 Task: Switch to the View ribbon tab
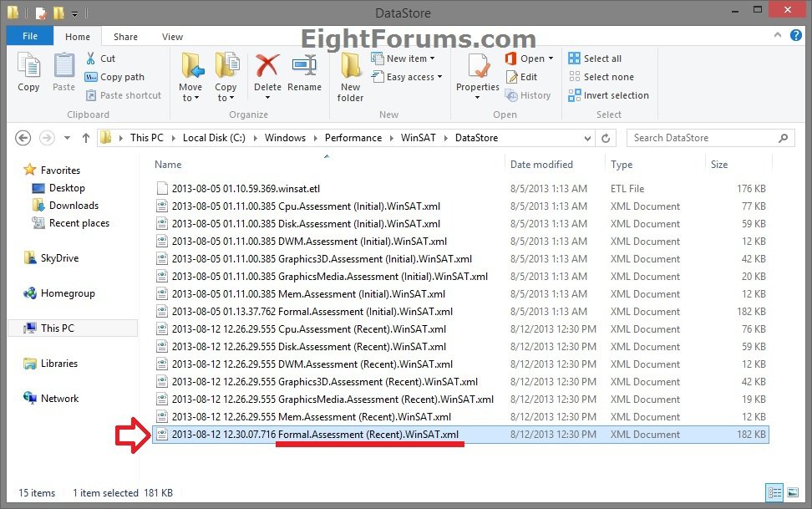[x=172, y=37]
